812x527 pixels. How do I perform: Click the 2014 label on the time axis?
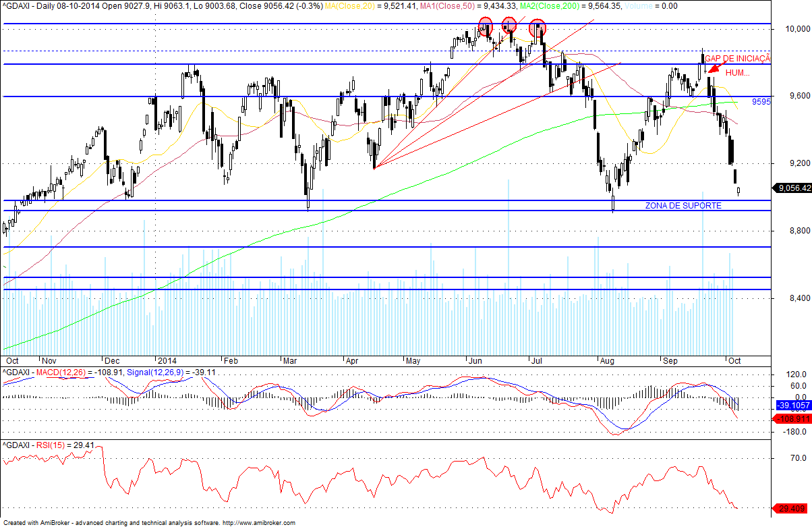click(x=166, y=360)
